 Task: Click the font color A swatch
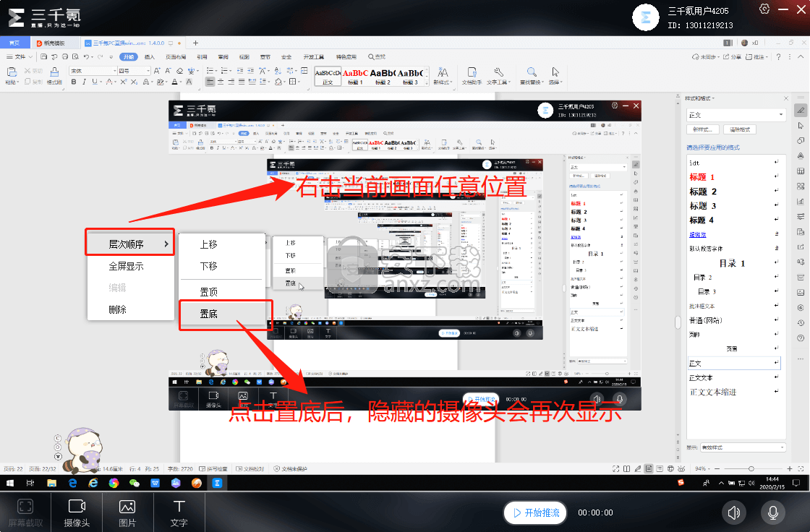click(174, 82)
